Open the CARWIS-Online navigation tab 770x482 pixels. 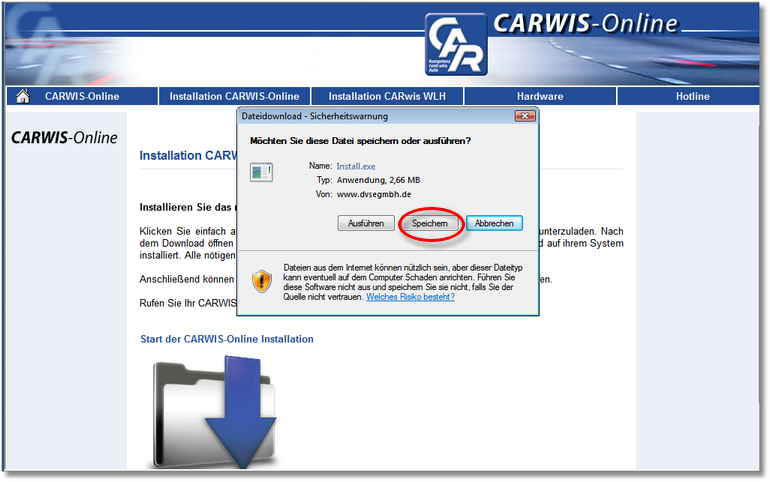82,96
